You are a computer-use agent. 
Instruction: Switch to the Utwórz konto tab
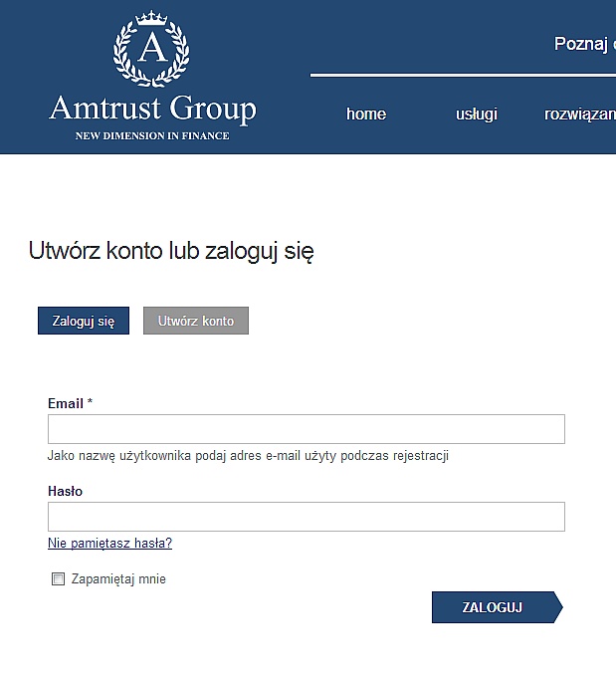click(196, 321)
